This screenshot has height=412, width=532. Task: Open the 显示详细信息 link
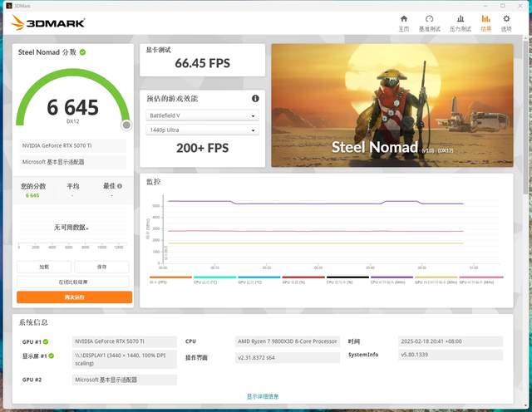263,396
